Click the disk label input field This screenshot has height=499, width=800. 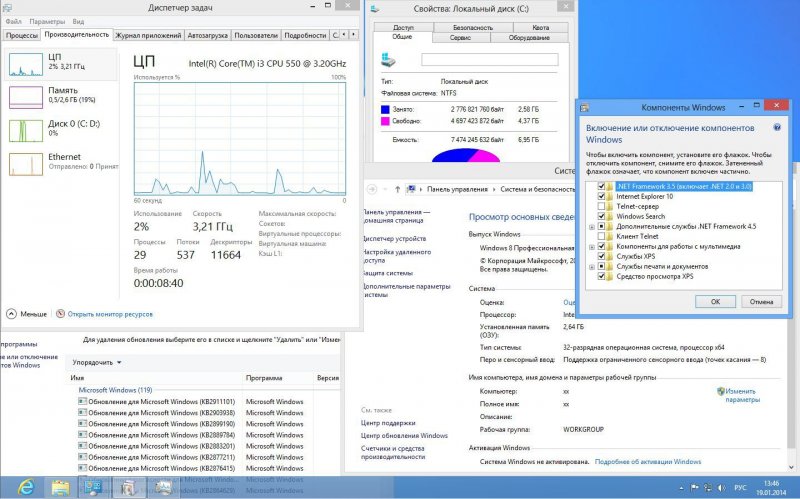coord(489,60)
